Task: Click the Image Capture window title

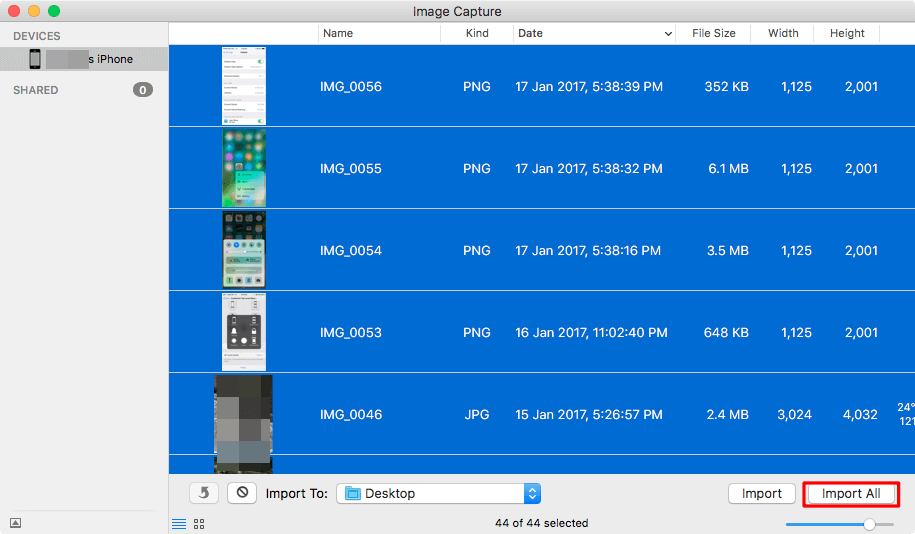Action: (457, 12)
